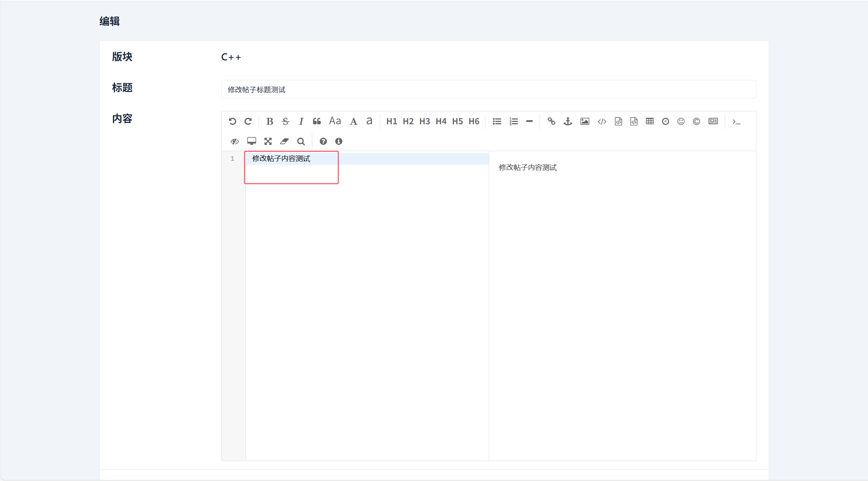Click the title input field
Viewport: 868px width, 481px height.
[488, 89]
